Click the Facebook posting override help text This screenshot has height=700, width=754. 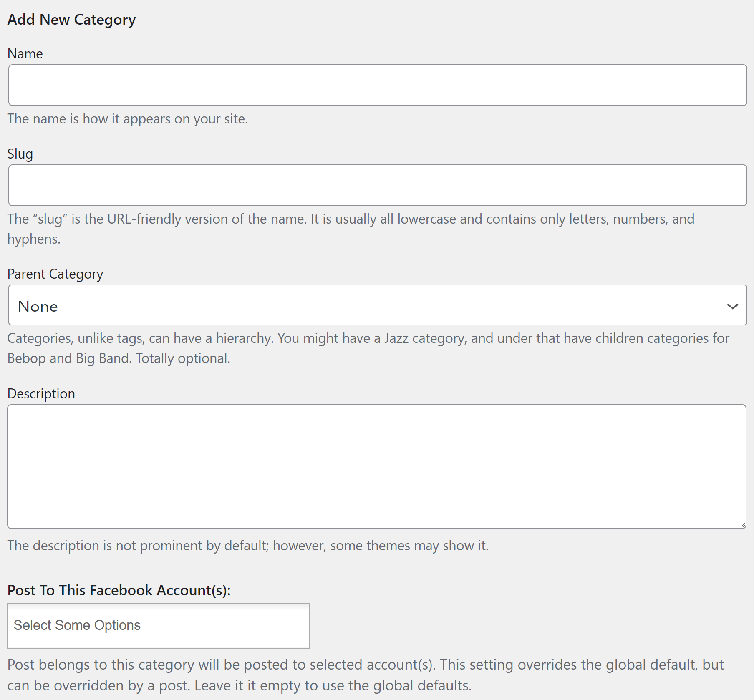click(365, 665)
